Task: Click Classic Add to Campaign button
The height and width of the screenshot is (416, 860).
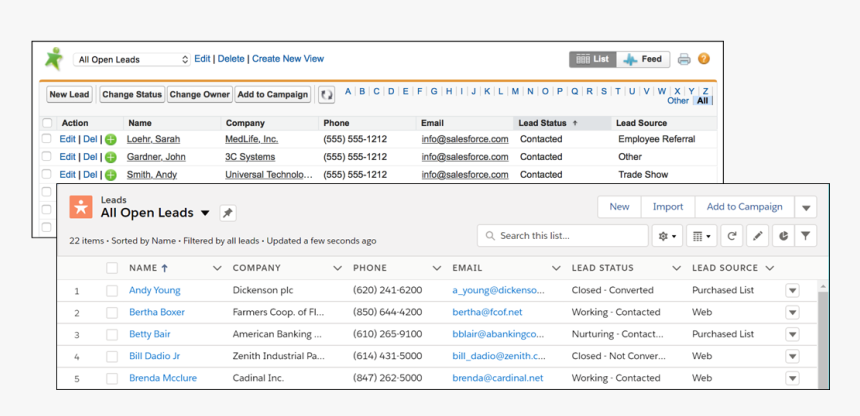Action: pyautogui.click(x=273, y=94)
